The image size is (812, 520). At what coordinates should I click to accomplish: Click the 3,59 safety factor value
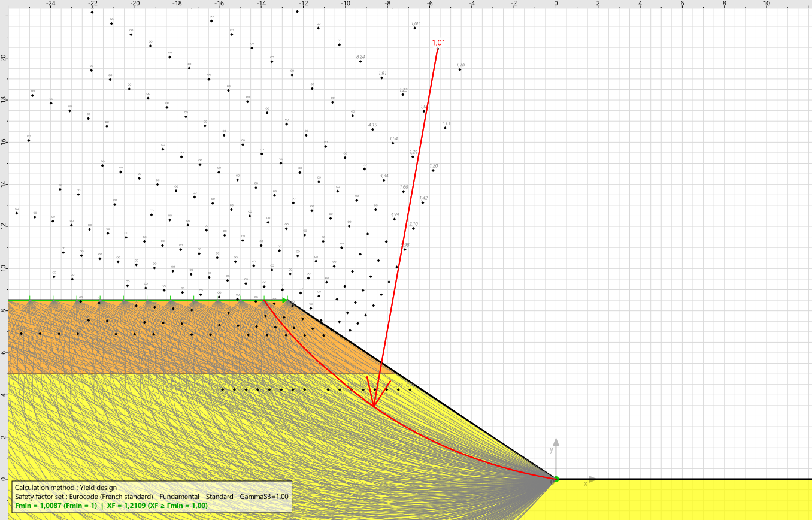[394, 214]
